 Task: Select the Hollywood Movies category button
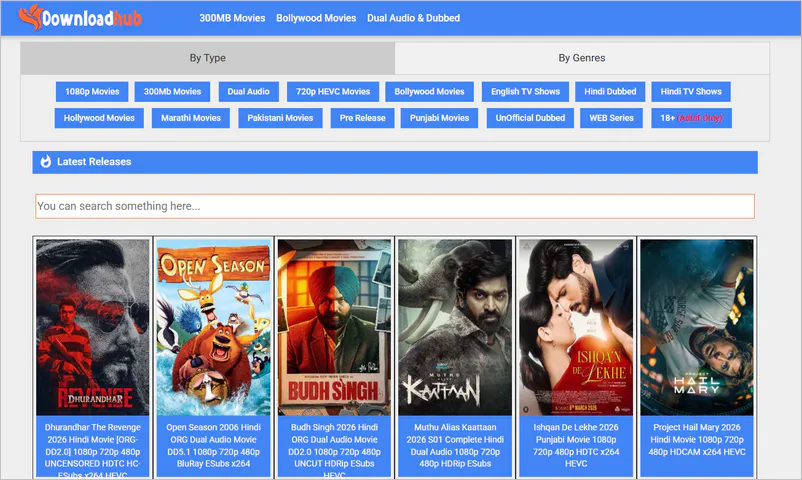[99, 118]
